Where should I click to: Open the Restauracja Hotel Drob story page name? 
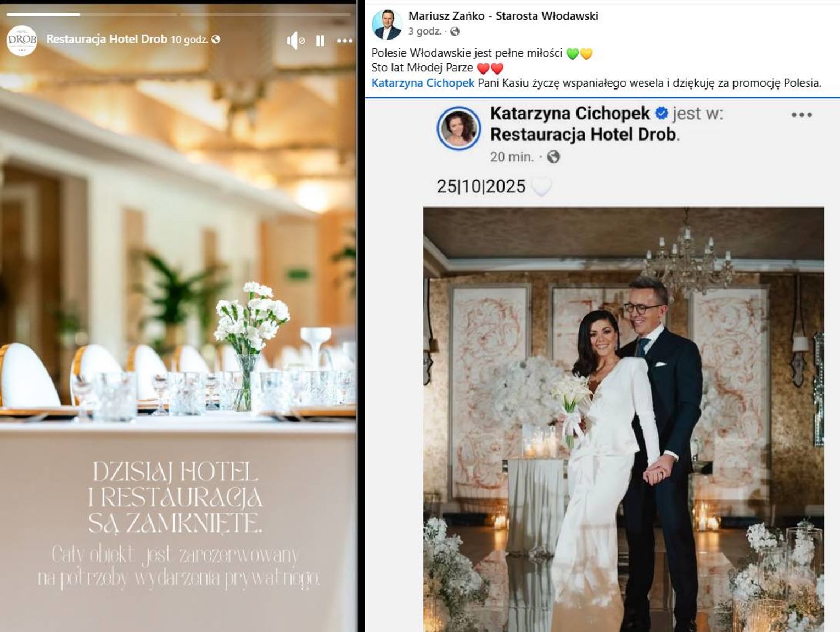tap(107, 39)
